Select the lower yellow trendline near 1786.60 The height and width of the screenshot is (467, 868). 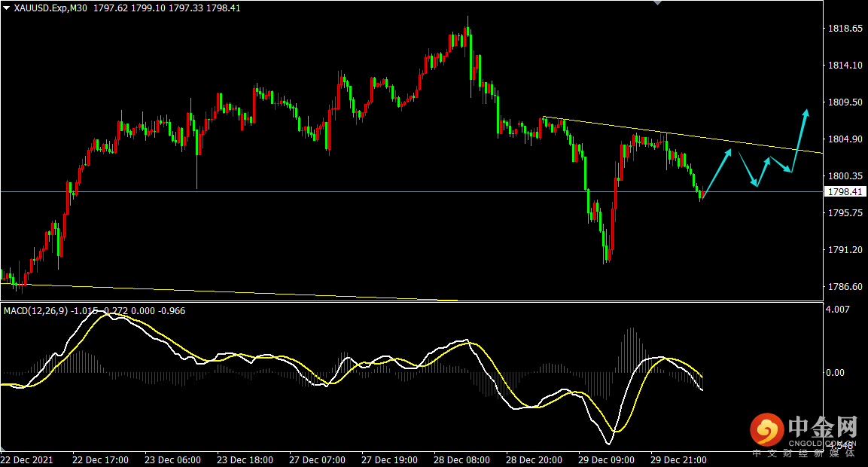tap(229, 292)
